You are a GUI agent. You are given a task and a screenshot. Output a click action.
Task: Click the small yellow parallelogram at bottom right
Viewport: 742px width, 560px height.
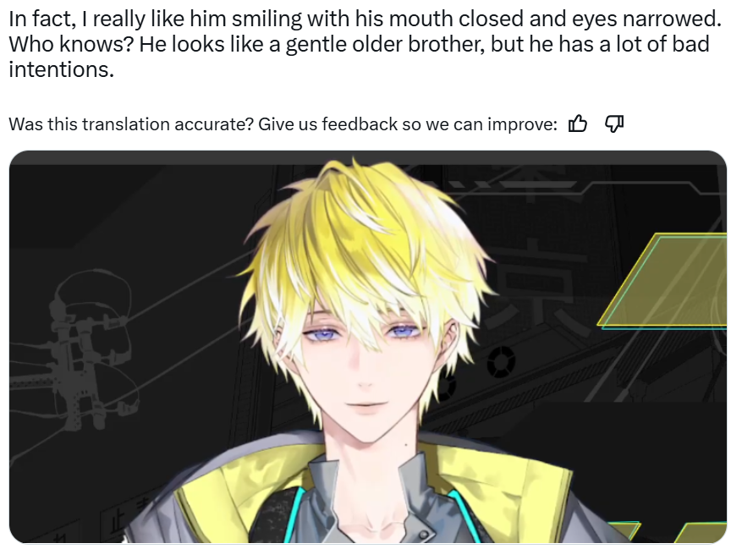(701, 532)
